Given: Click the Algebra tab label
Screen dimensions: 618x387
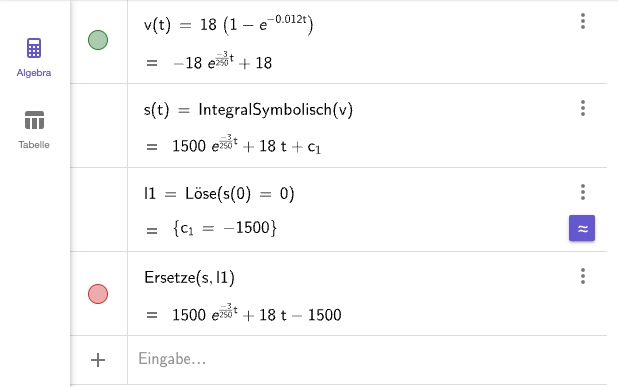Looking at the screenshot, I should (34, 73).
